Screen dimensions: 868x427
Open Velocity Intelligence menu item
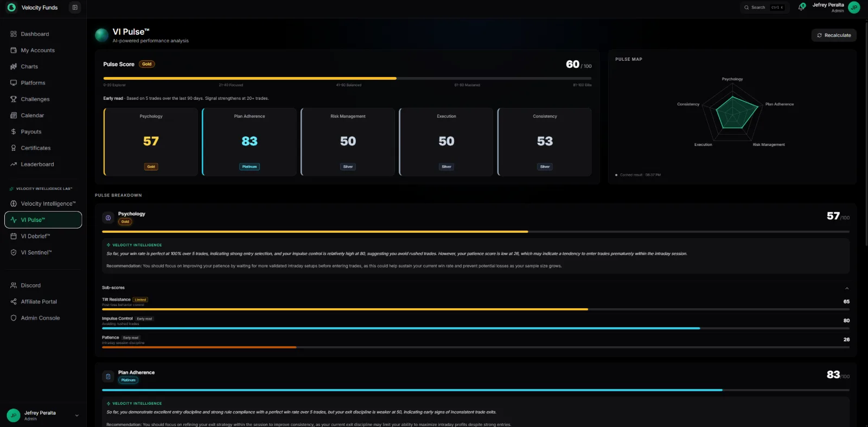[43, 204]
